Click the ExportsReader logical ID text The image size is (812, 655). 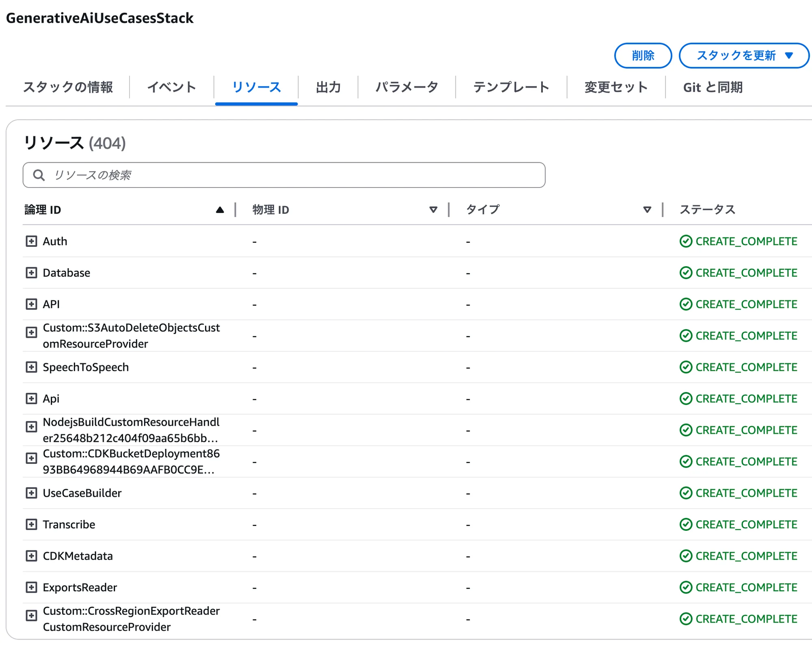pos(80,587)
